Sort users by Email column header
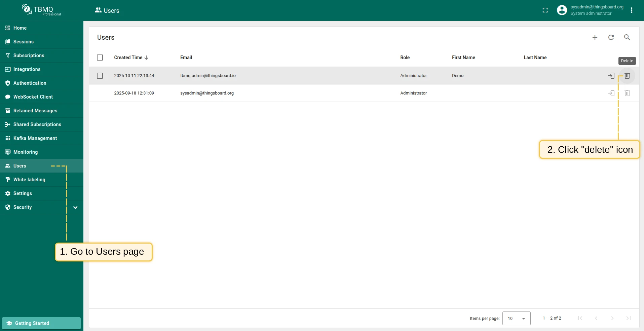This screenshot has width=644, height=331. tap(186, 58)
